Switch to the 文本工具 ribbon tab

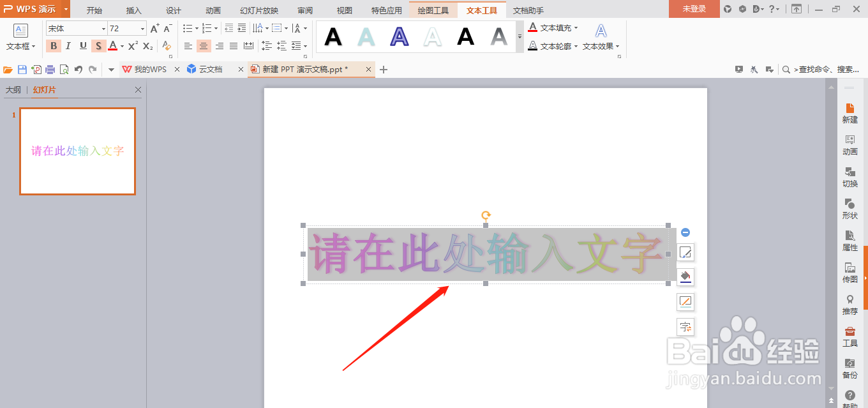tap(482, 10)
